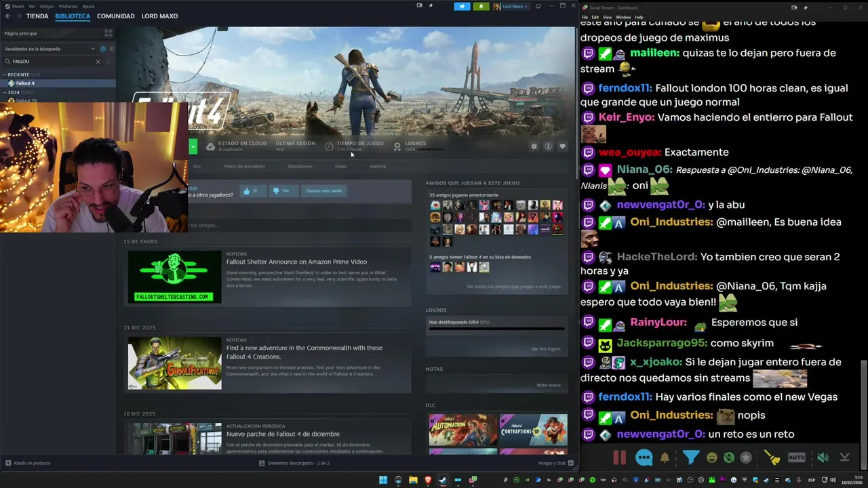Show Fallout 4 game info icon

tap(548, 146)
